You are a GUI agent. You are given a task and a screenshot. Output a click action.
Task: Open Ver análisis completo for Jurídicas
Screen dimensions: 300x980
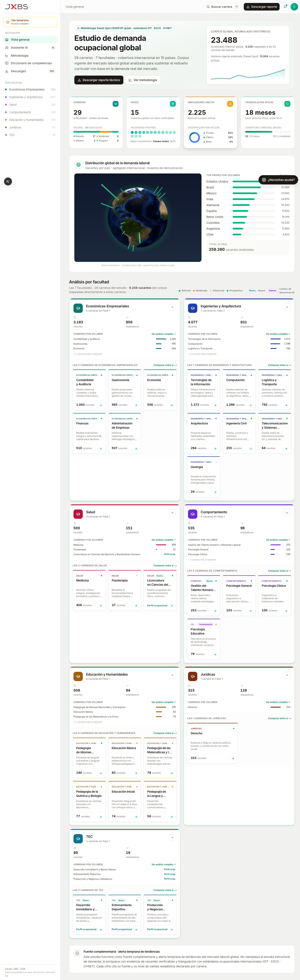tap(278, 702)
